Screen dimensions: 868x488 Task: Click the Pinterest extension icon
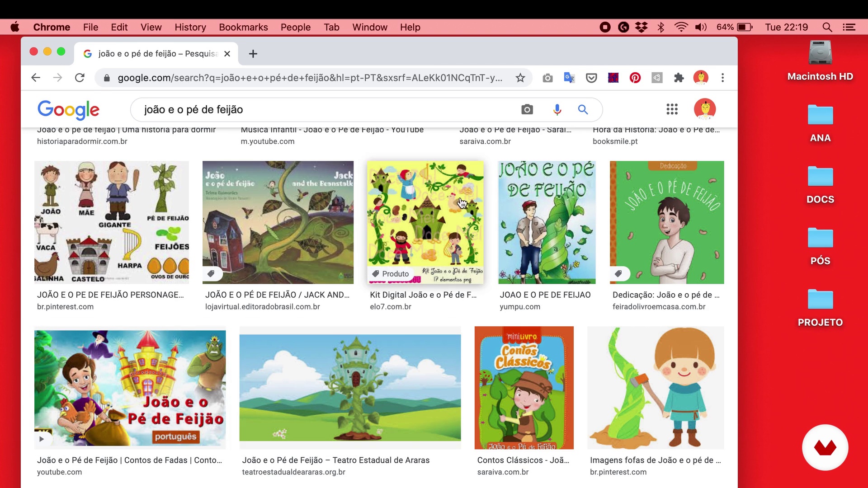tap(635, 78)
